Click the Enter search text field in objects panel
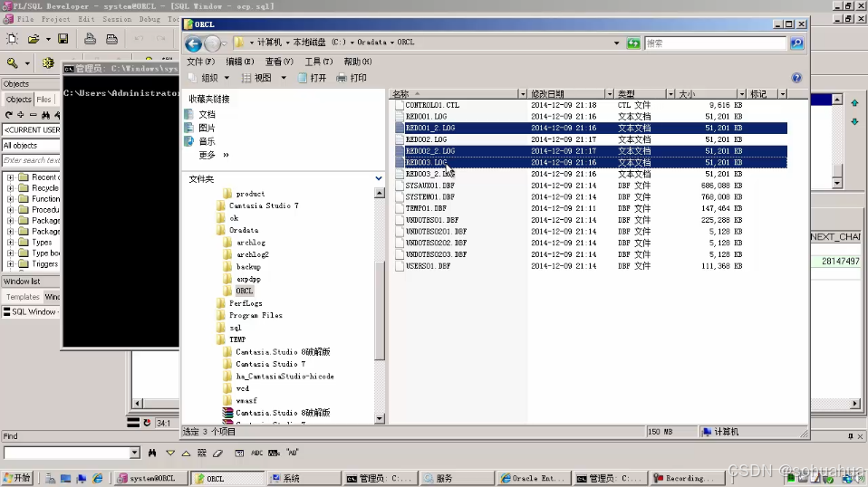The width and height of the screenshot is (868, 487). pyautogui.click(x=31, y=160)
